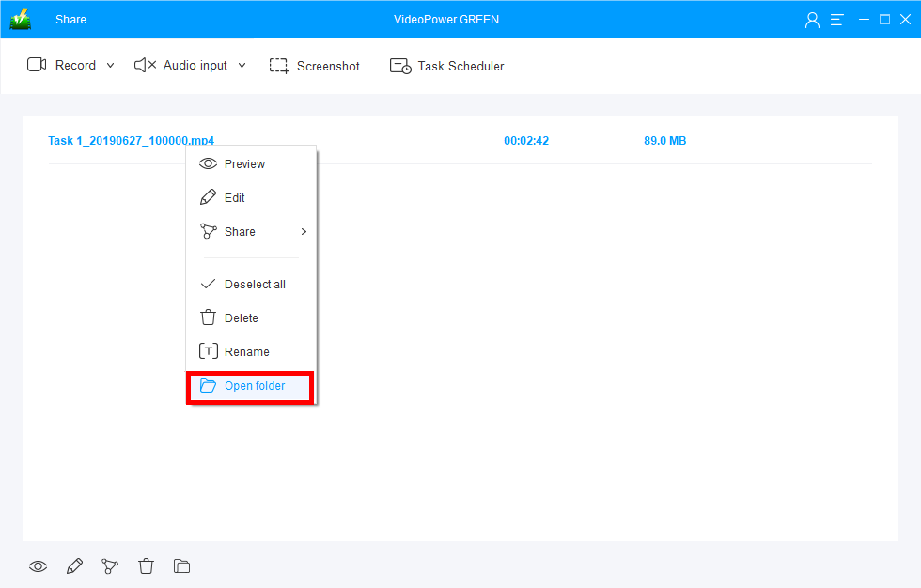The height and width of the screenshot is (588, 921).
Task: Open the Share menu in title bar
Action: 70,19
